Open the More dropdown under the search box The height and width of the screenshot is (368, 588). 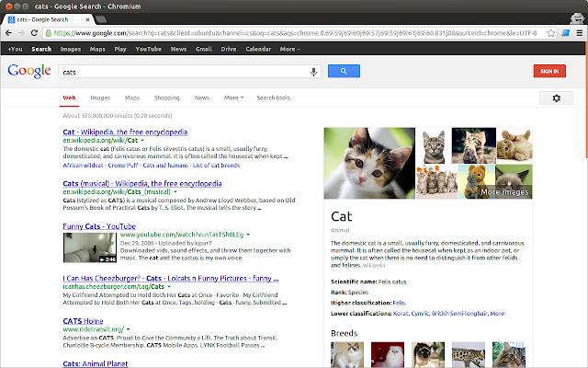(x=233, y=98)
